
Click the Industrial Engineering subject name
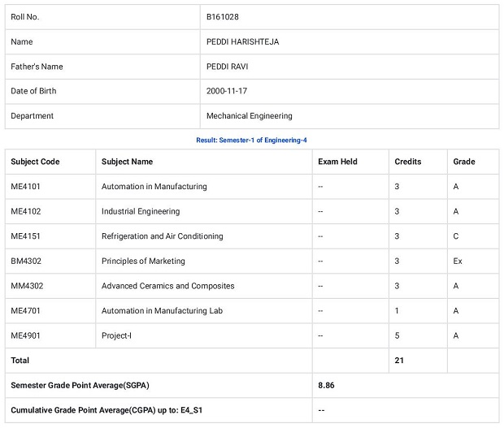[141, 211]
